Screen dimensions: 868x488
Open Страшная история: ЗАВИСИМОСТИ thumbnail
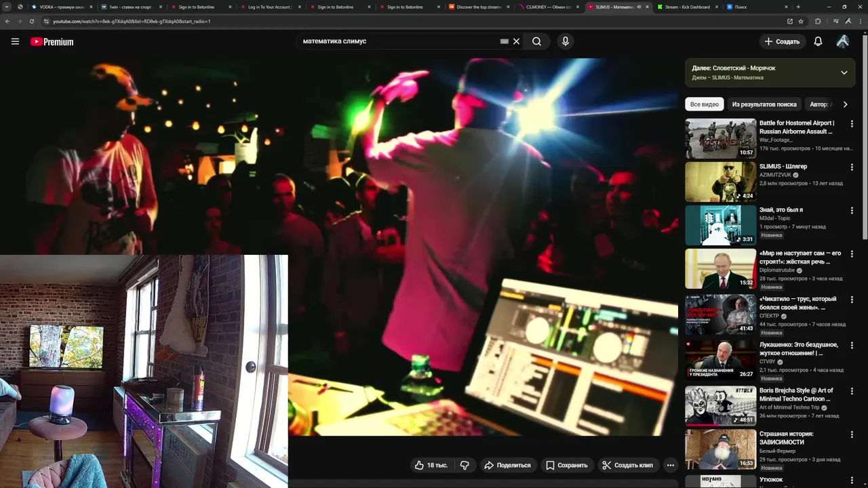click(x=720, y=449)
